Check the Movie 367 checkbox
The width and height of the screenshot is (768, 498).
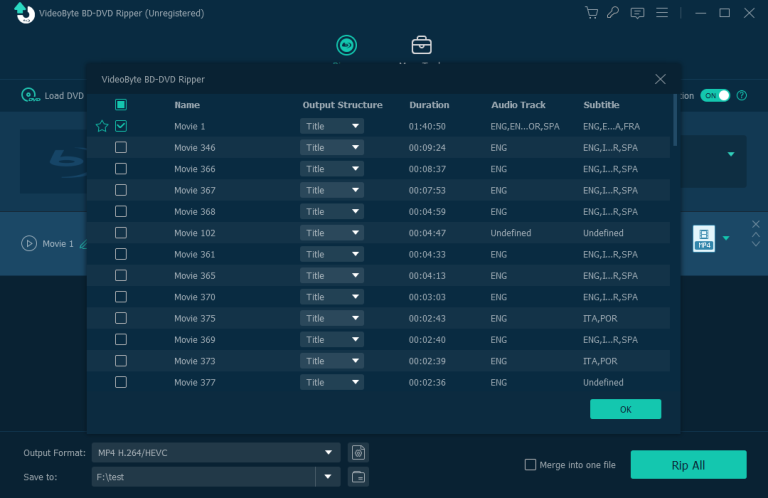tap(121, 190)
